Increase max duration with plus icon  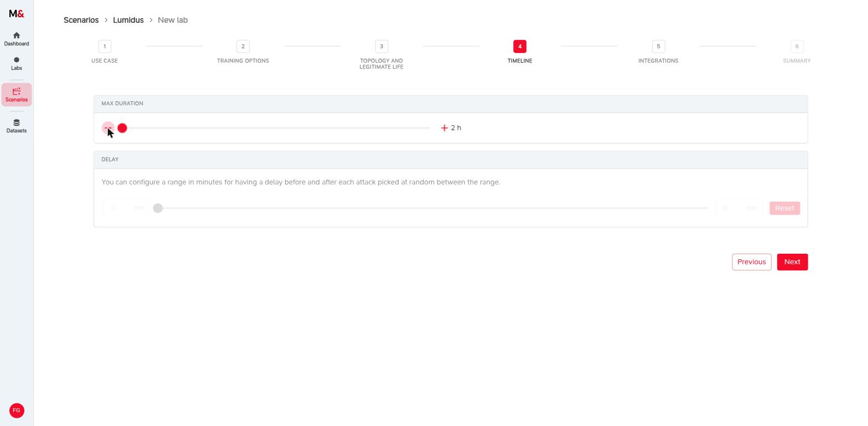(x=444, y=128)
